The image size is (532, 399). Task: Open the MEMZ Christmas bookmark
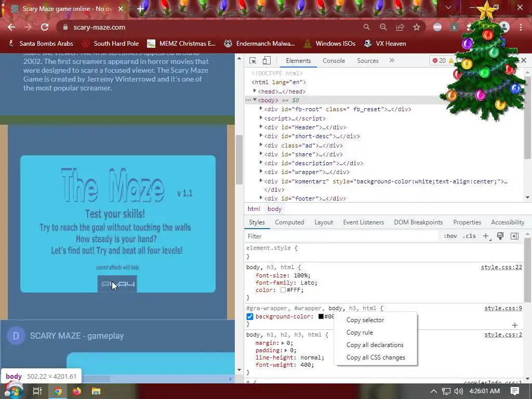(x=181, y=44)
